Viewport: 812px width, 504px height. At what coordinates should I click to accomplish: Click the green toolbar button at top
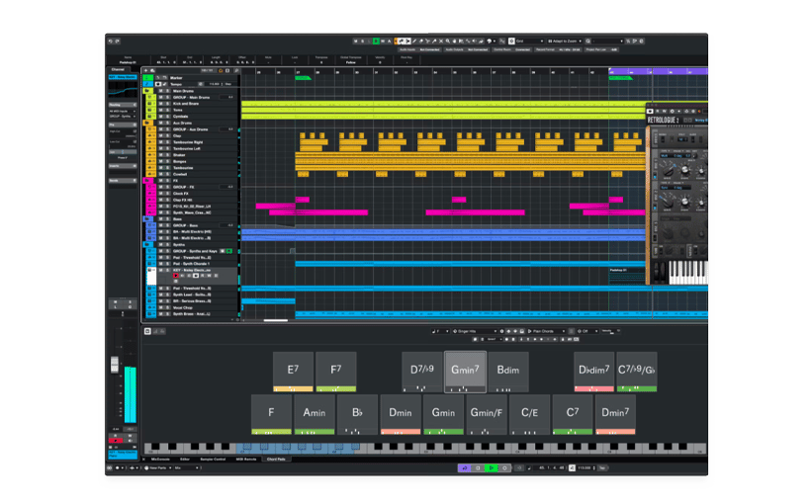[376, 42]
